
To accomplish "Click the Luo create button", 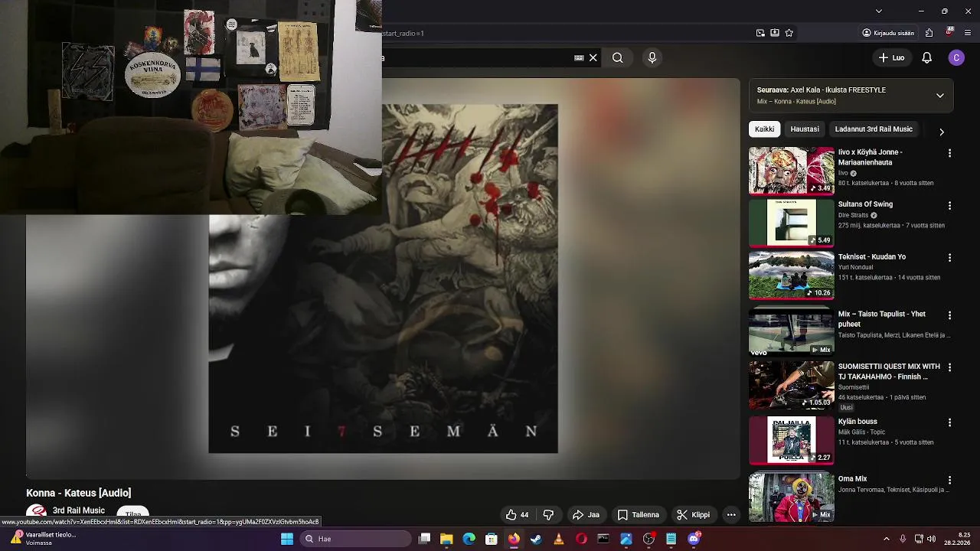I will point(891,57).
